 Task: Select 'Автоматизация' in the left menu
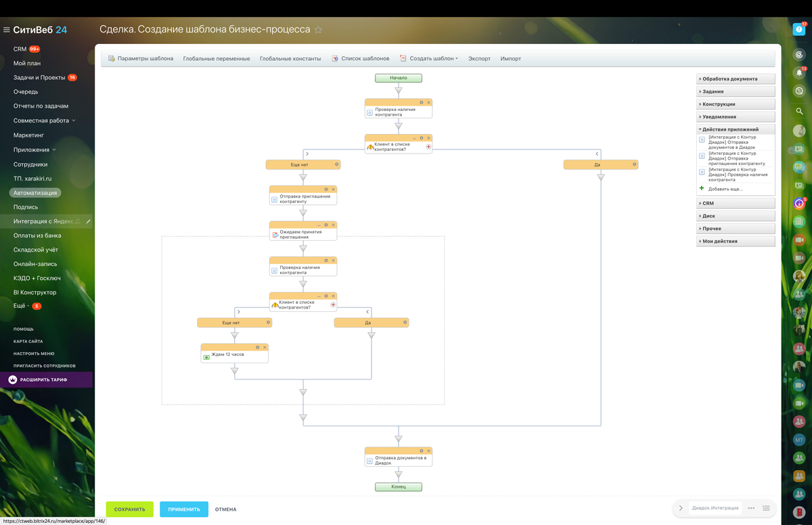[x=35, y=193]
